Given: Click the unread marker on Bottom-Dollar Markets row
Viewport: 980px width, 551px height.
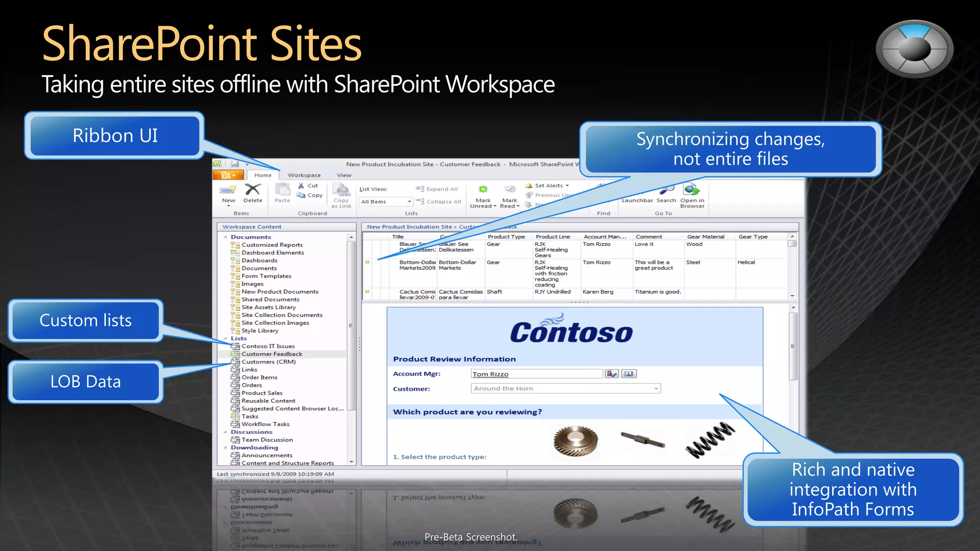Looking at the screenshot, I should [367, 262].
